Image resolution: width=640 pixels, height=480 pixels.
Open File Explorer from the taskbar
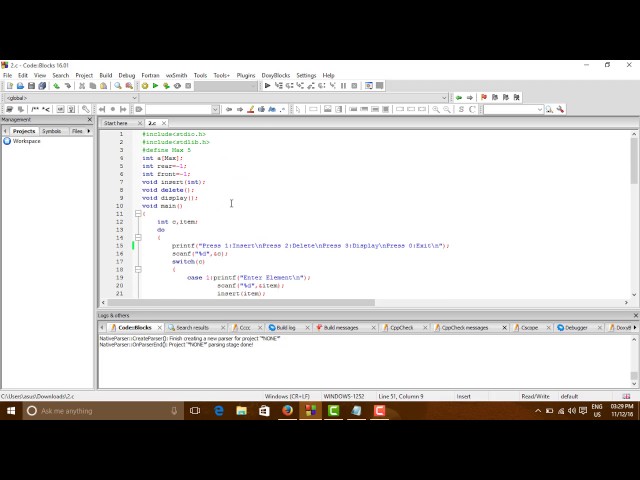pyautogui.click(x=241, y=411)
